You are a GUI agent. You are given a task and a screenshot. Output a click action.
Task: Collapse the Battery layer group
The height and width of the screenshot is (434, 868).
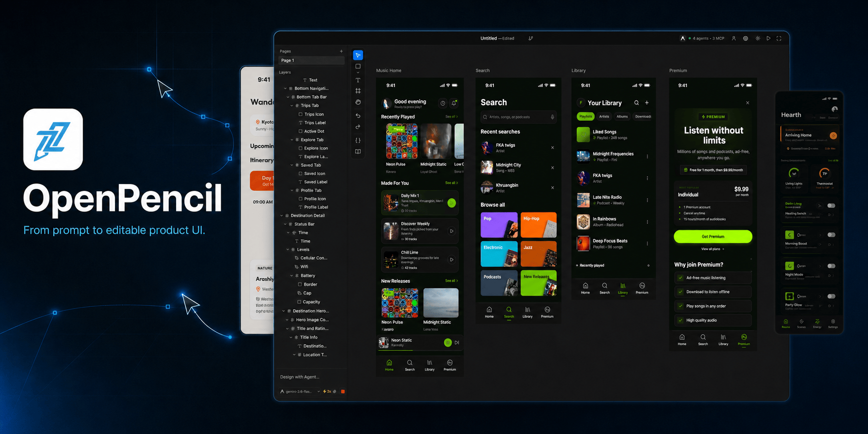tap(292, 276)
